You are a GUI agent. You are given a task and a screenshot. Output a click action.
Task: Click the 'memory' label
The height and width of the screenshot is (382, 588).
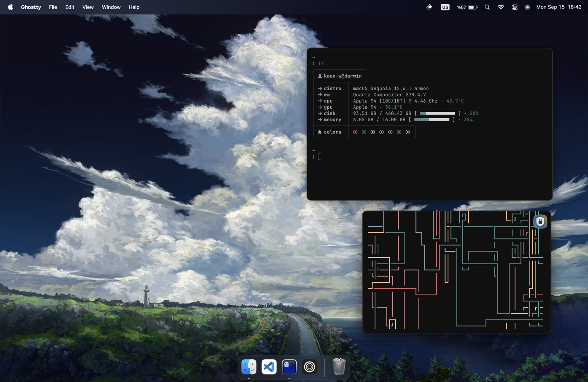tap(332, 120)
